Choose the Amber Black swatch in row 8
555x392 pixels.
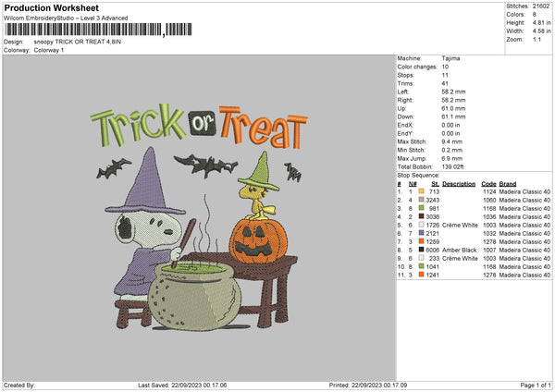(x=421, y=250)
